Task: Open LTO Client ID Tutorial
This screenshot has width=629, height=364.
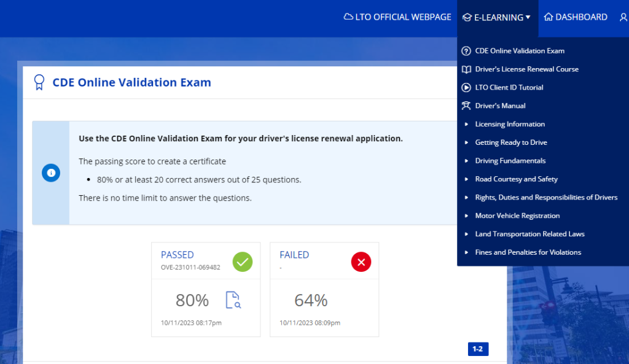Action: [509, 87]
